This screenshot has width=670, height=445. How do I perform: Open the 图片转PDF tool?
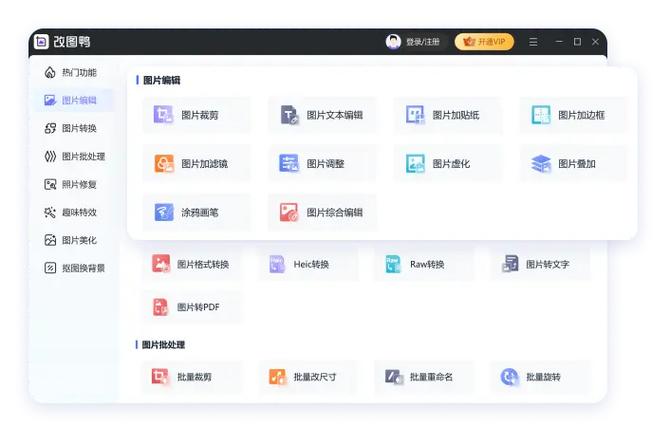pyautogui.click(x=192, y=307)
